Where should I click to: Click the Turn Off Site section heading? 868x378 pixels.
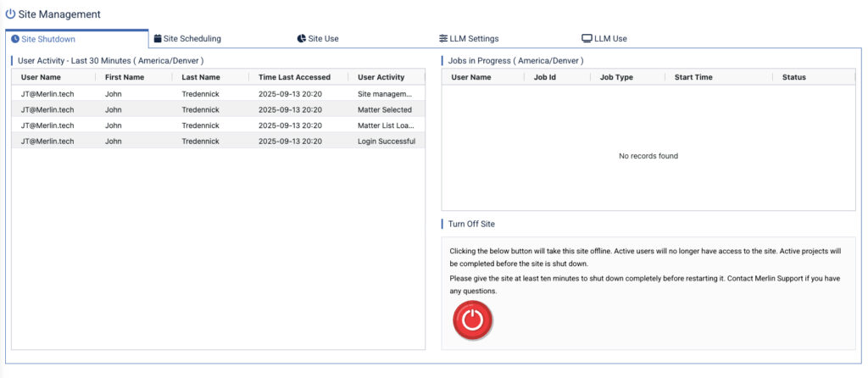[x=471, y=224]
